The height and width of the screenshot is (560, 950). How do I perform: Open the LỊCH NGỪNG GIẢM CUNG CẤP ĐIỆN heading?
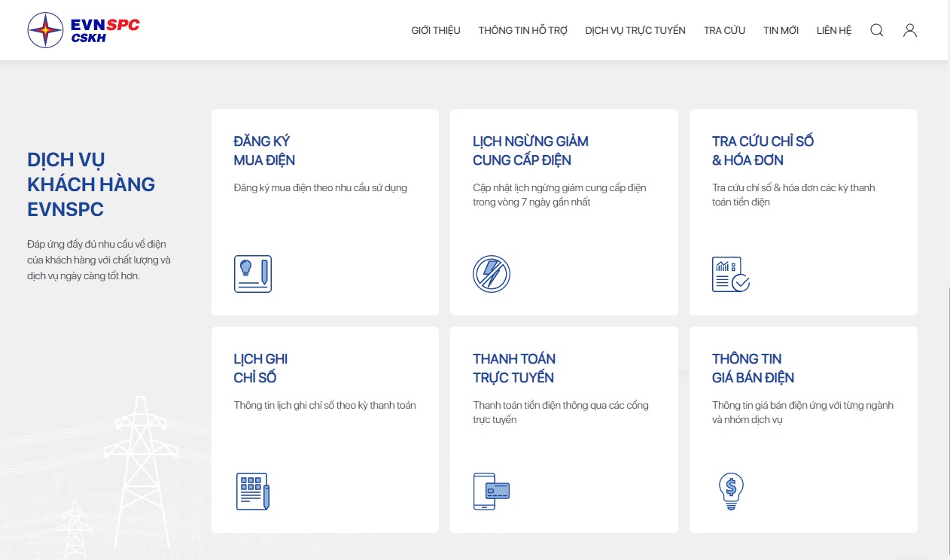[x=531, y=151]
